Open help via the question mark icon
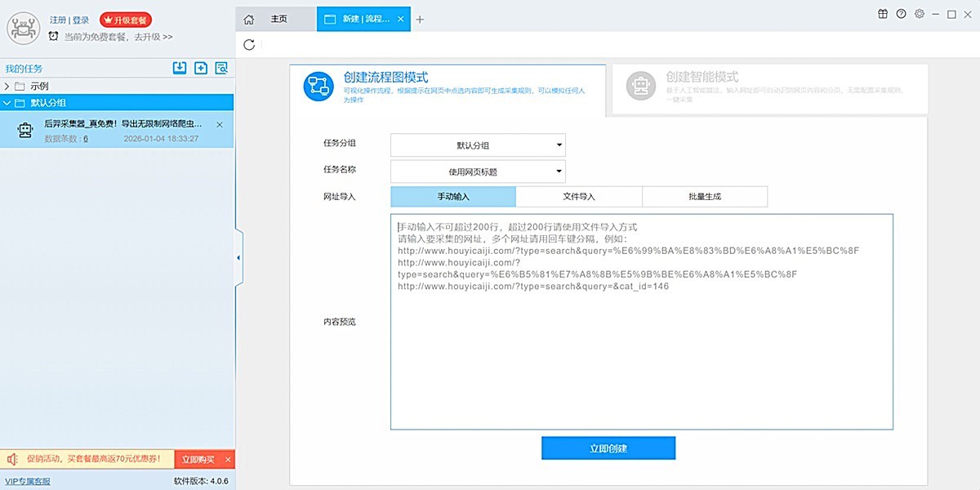 pos(902,14)
